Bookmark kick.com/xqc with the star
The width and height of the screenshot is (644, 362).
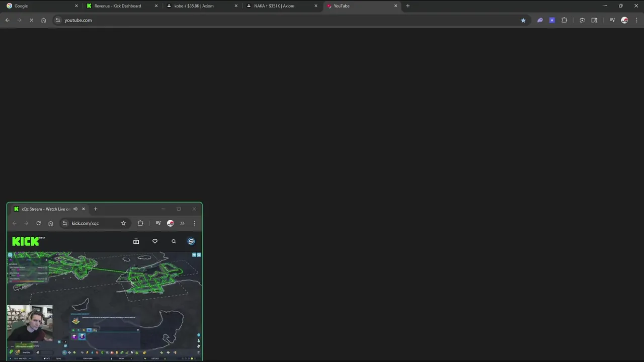pyautogui.click(x=123, y=223)
